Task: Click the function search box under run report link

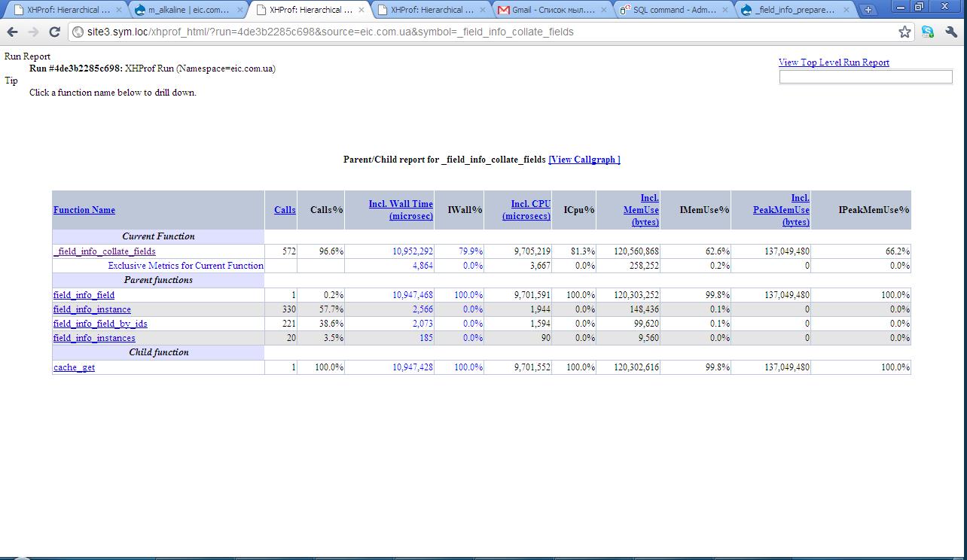Action: tap(865, 77)
